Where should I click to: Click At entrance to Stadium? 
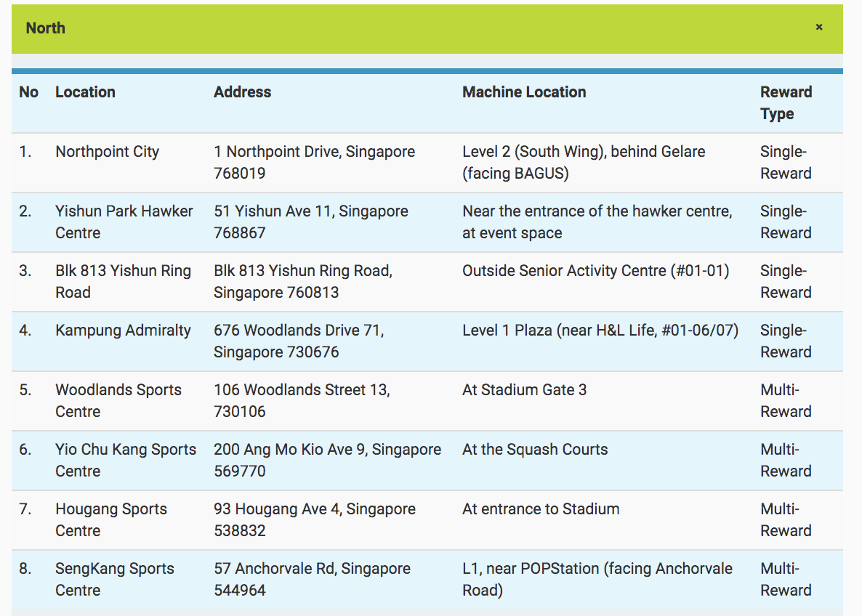[541, 509]
